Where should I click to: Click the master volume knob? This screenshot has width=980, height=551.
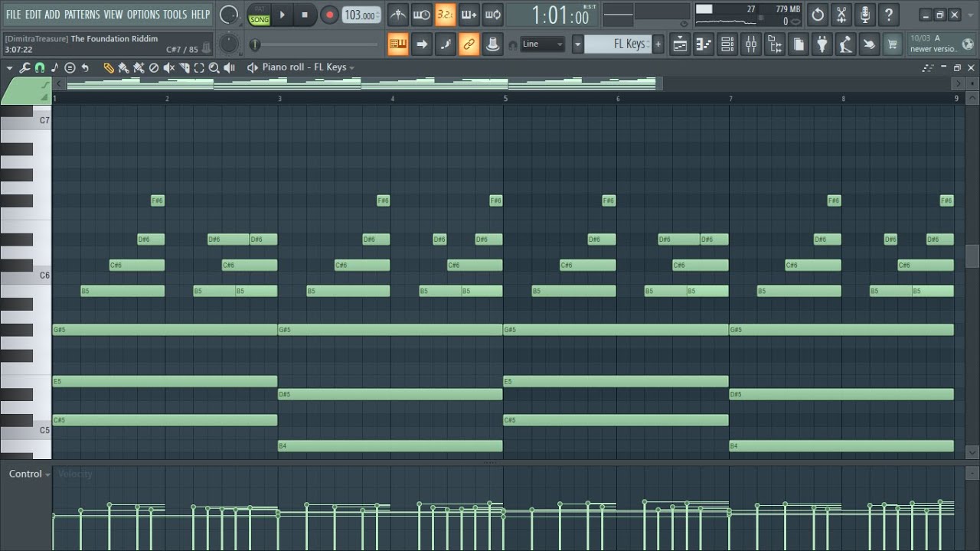coord(228,15)
